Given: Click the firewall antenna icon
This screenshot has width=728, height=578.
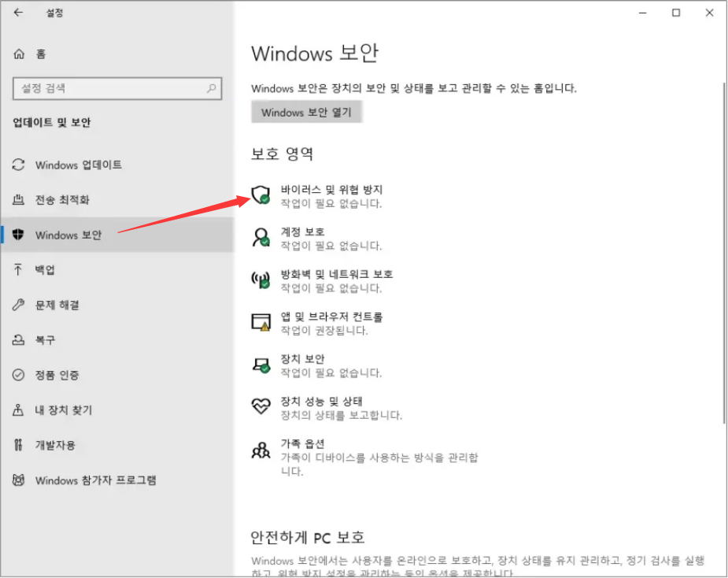Looking at the screenshot, I should pos(261,280).
